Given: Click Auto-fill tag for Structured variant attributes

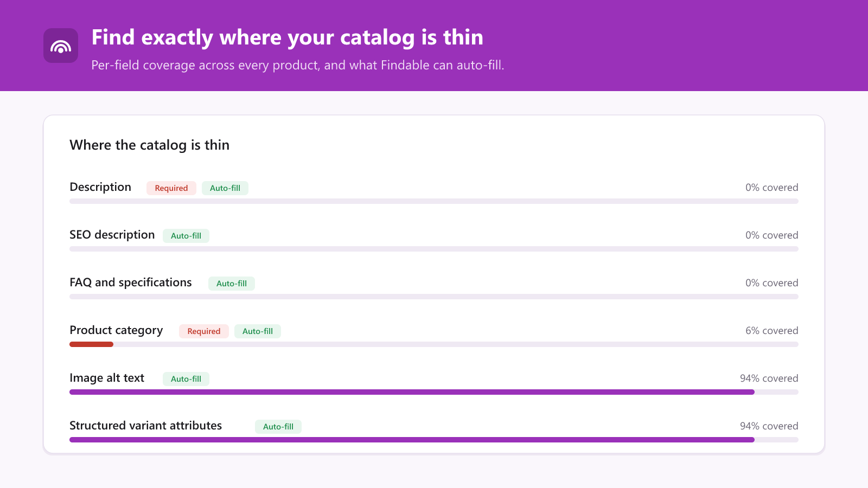Looking at the screenshot, I should pos(278,427).
